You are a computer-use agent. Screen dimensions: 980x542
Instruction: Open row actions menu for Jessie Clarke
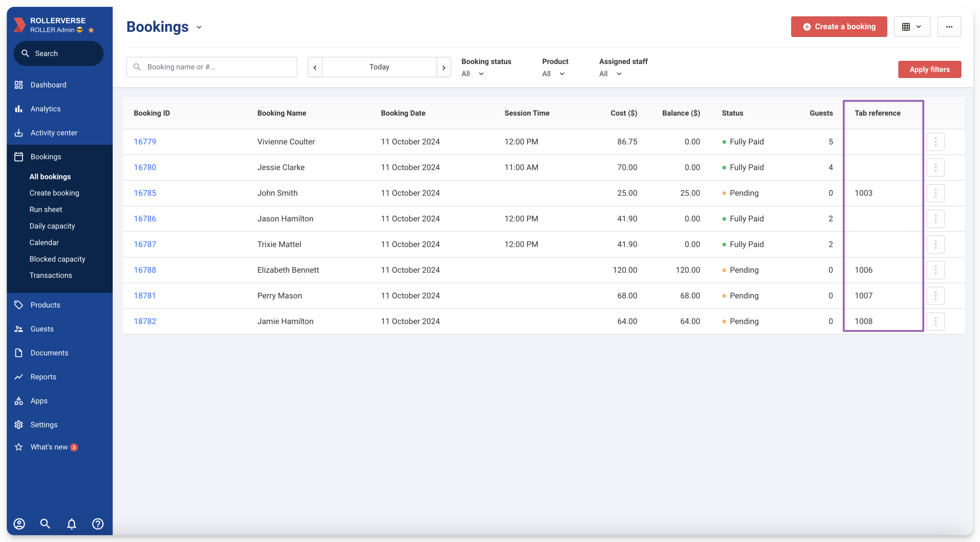tap(936, 167)
